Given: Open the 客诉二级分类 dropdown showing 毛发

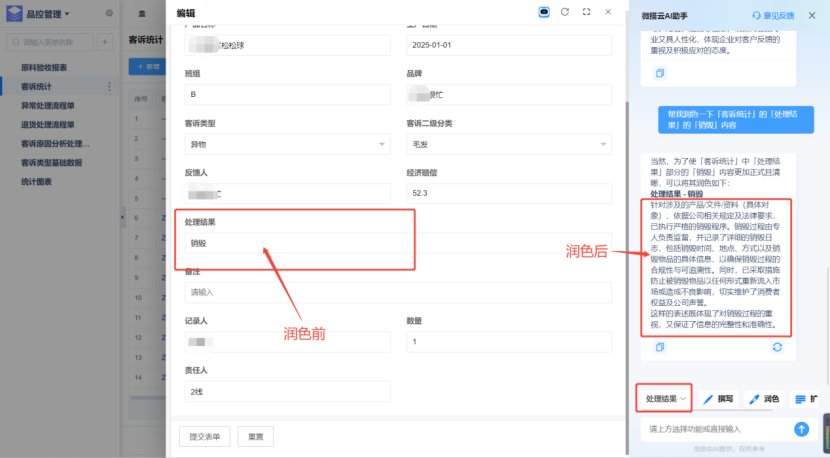Looking at the screenshot, I should (509, 144).
